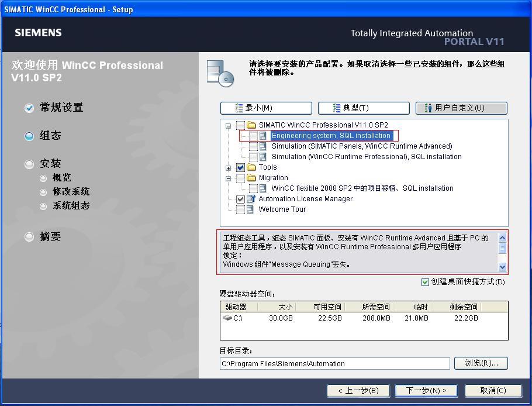The width and height of the screenshot is (532, 406).
Task: Click the description box scroll up arrow
Action: (x=503, y=238)
